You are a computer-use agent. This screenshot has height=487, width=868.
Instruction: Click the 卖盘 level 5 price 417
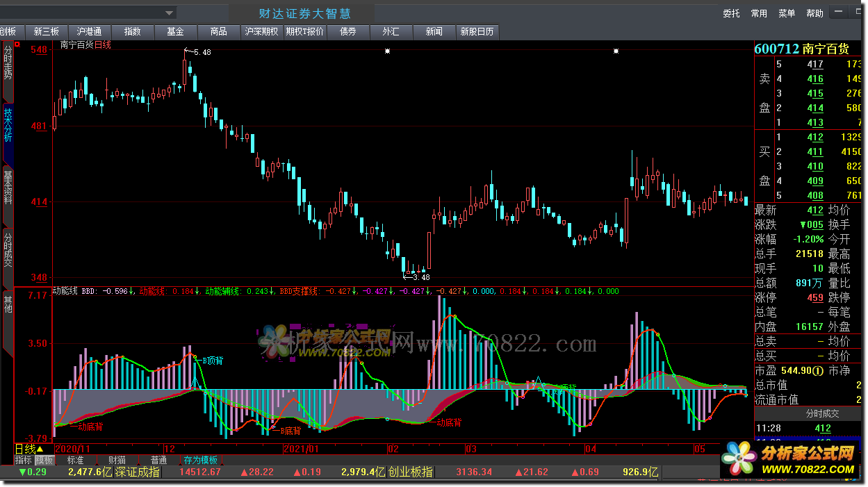pos(815,64)
